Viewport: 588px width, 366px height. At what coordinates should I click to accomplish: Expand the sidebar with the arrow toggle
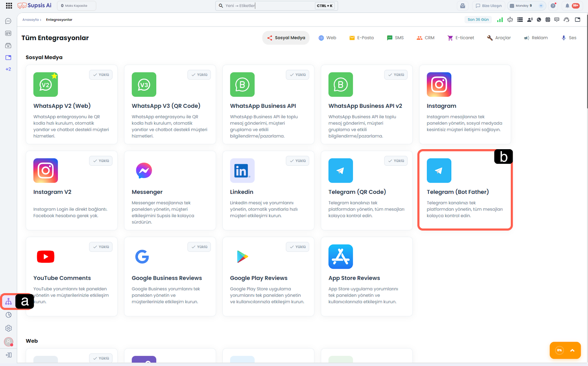[8, 355]
